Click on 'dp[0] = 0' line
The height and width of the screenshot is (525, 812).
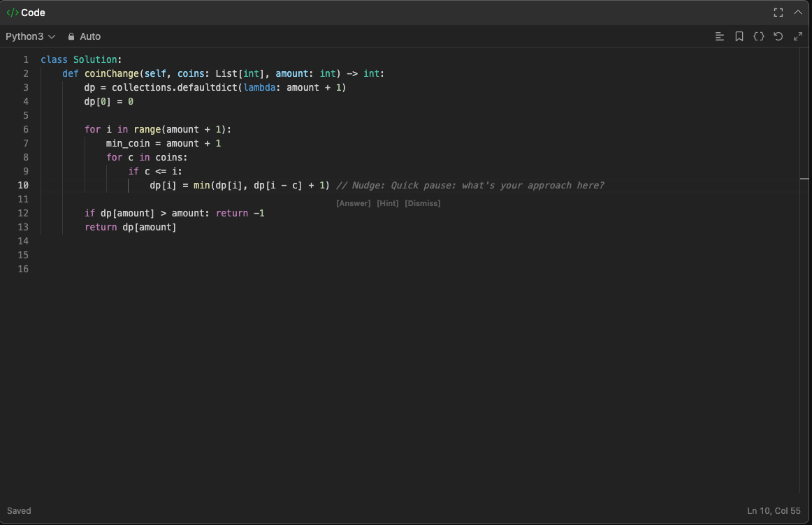(x=109, y=101)
